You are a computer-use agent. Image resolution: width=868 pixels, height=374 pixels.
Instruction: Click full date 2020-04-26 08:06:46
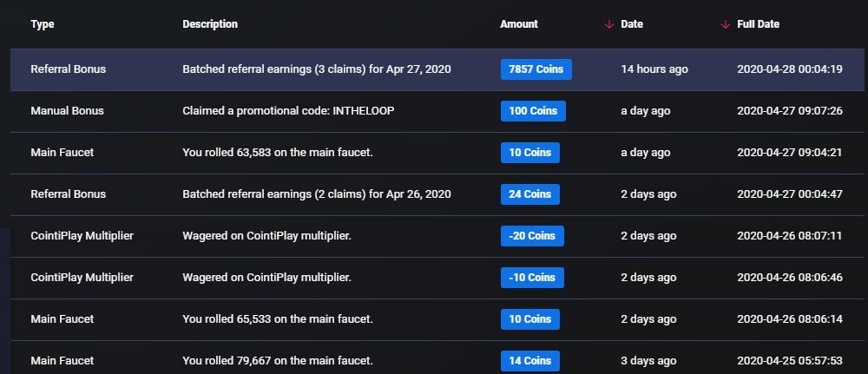click(x=790, y=277)
